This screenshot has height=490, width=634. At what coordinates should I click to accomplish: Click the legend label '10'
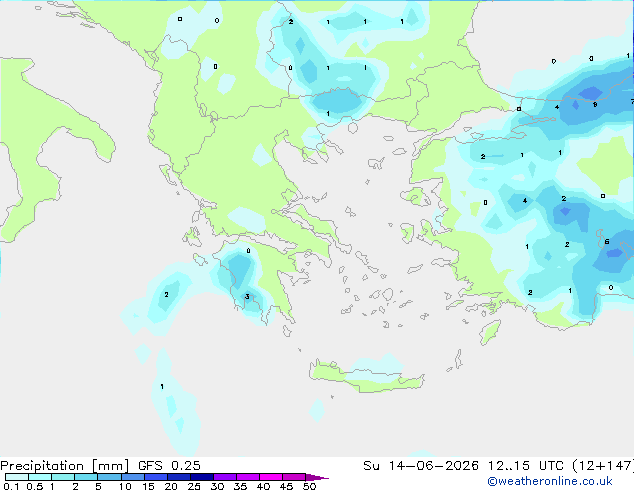pyautogui.click(x=125, y=486)
